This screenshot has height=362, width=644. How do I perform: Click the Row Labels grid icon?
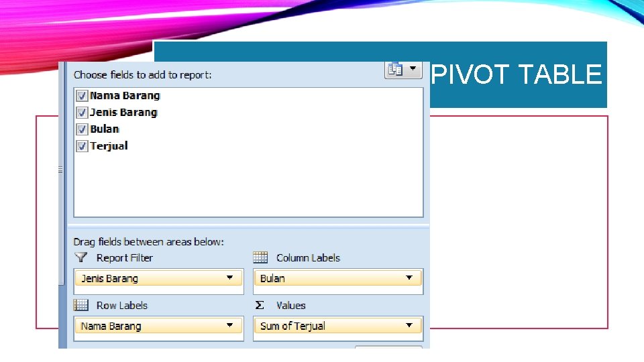pyautogui.click(x=81, y=305)
